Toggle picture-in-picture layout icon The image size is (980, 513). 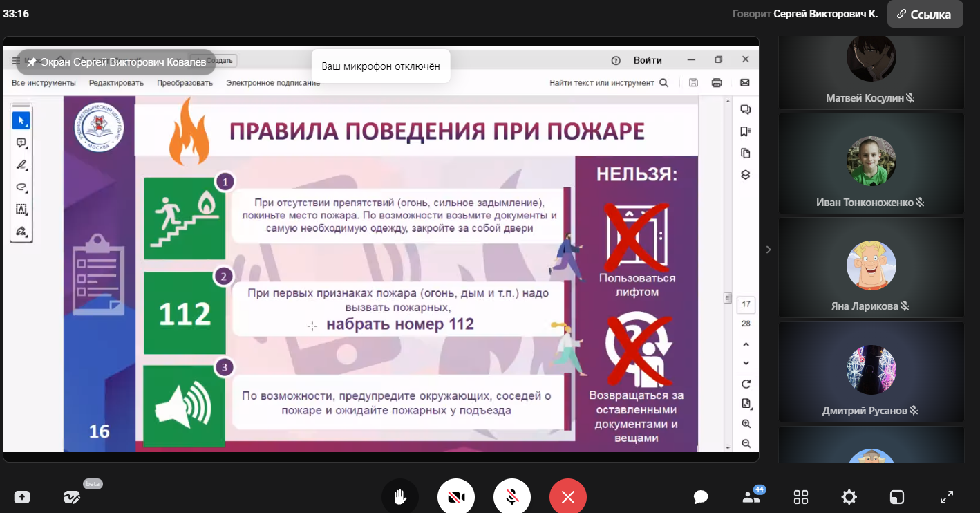coord(897,497)
